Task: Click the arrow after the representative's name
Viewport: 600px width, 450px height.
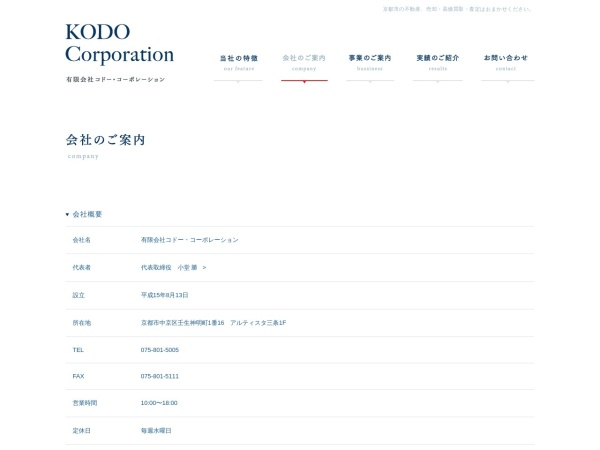Action: pos(204,268)
